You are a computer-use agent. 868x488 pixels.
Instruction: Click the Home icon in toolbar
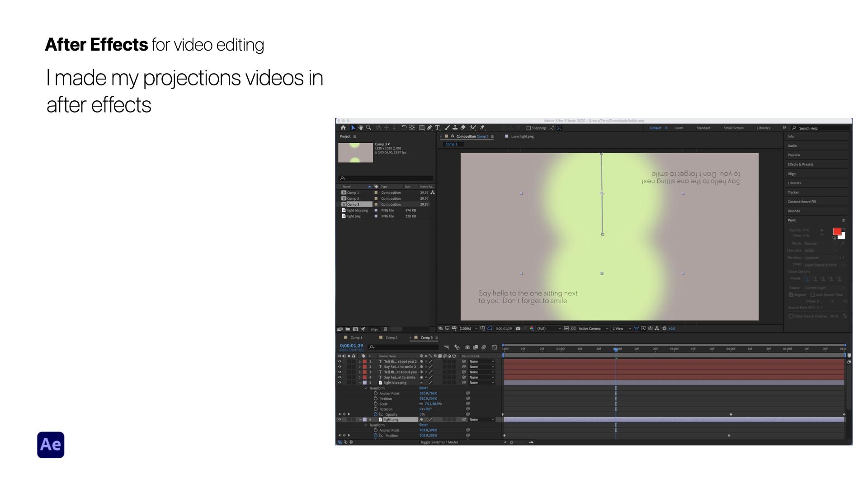343,128
